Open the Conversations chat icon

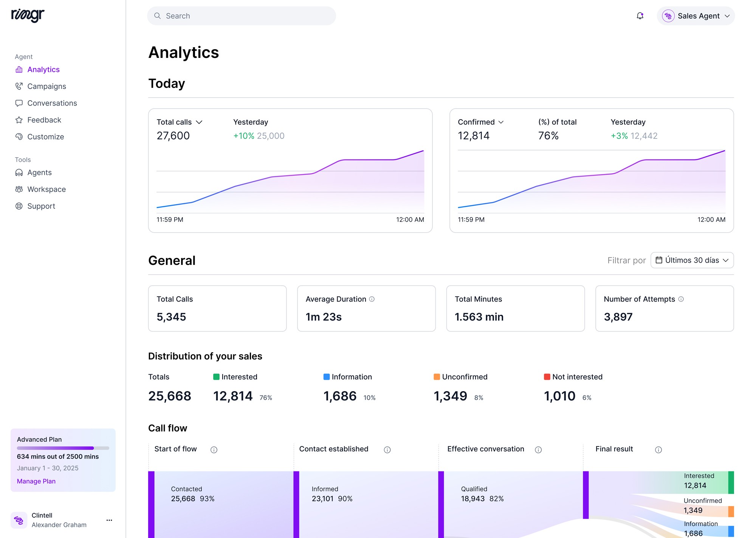[19, 103]
